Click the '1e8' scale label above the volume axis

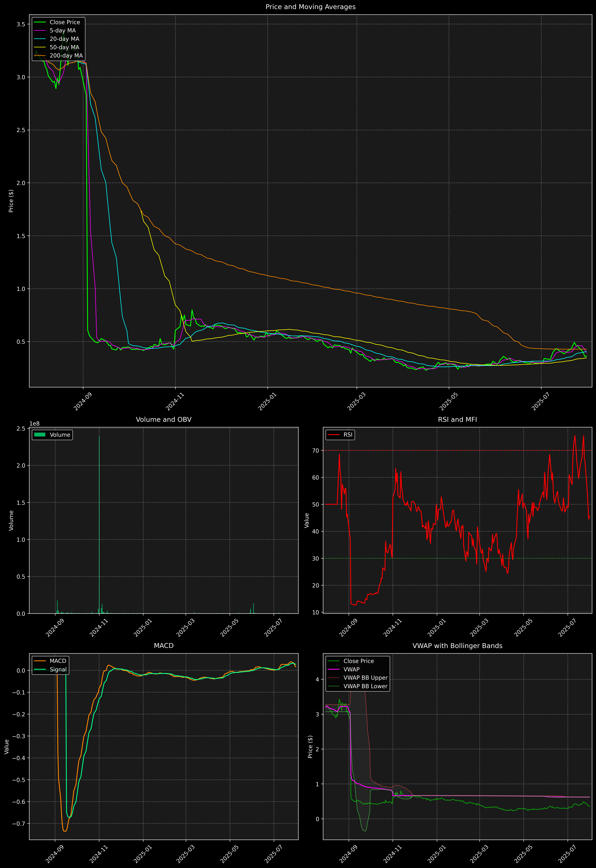pos(34,424)
